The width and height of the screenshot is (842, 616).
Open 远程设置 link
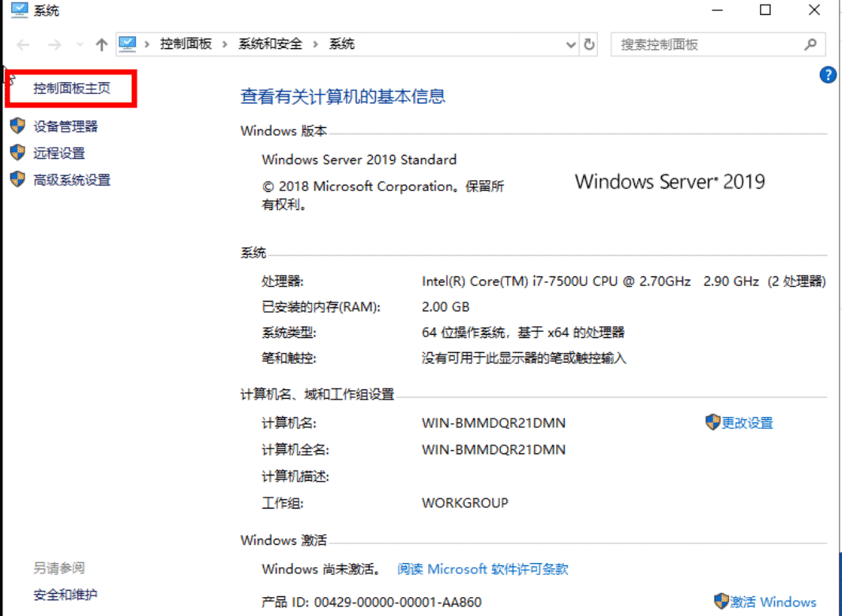pos(59,153)
